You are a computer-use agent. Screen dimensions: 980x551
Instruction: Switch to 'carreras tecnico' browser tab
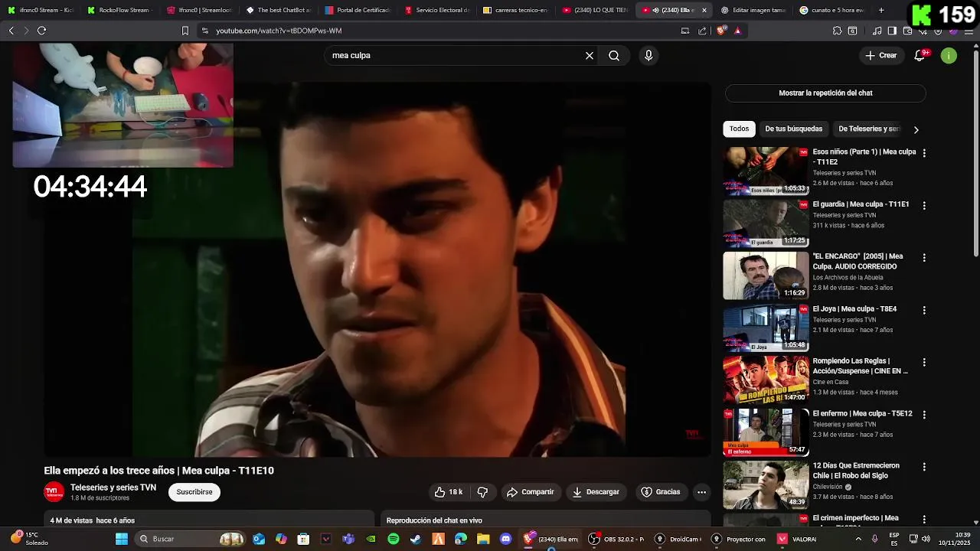tap(515, 10)
